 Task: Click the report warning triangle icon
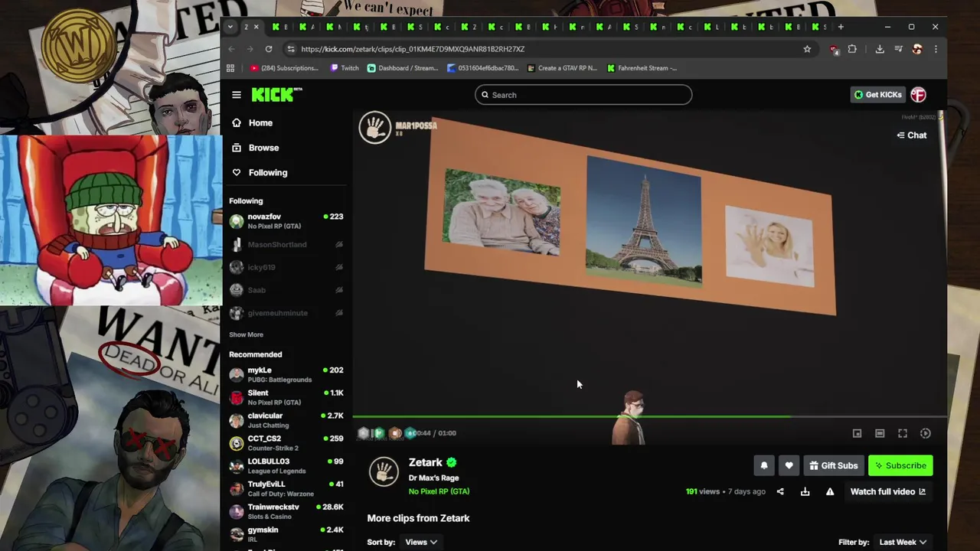830,491
